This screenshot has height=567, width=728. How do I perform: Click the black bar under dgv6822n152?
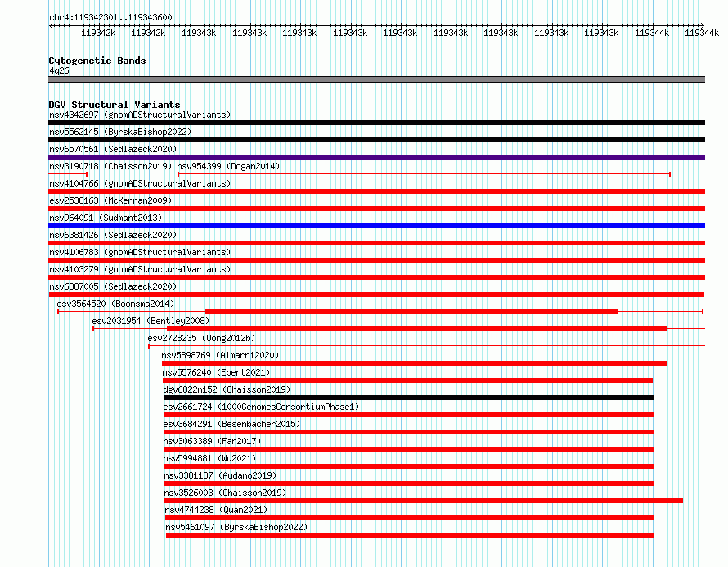coord(408,398)
